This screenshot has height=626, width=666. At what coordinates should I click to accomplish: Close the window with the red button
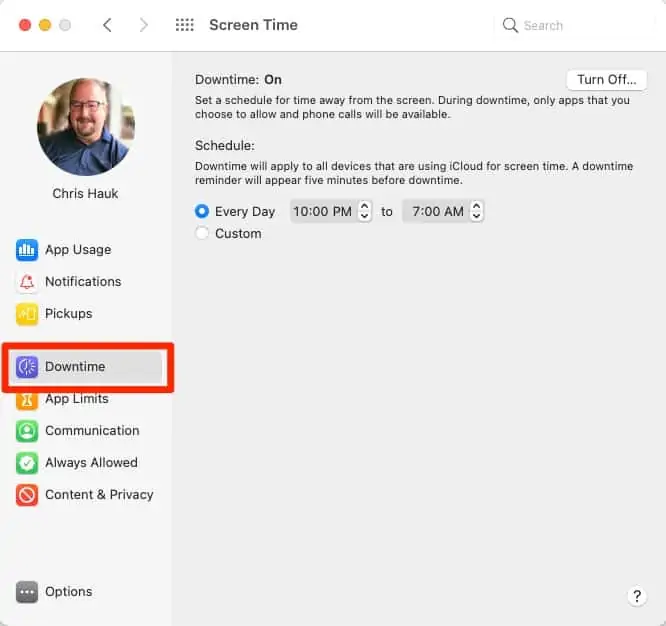point(25,25)
